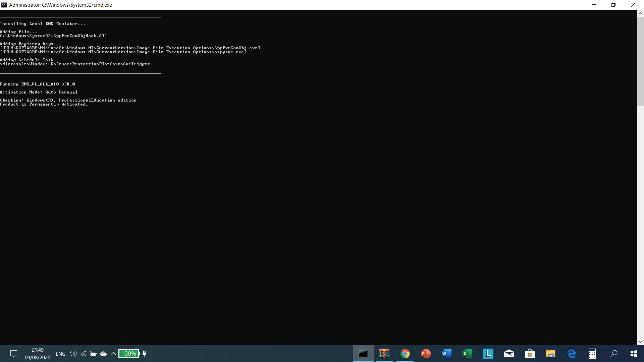Open the LDPlayer emulator
The image size is (644, 362).
tap(488, 353)
